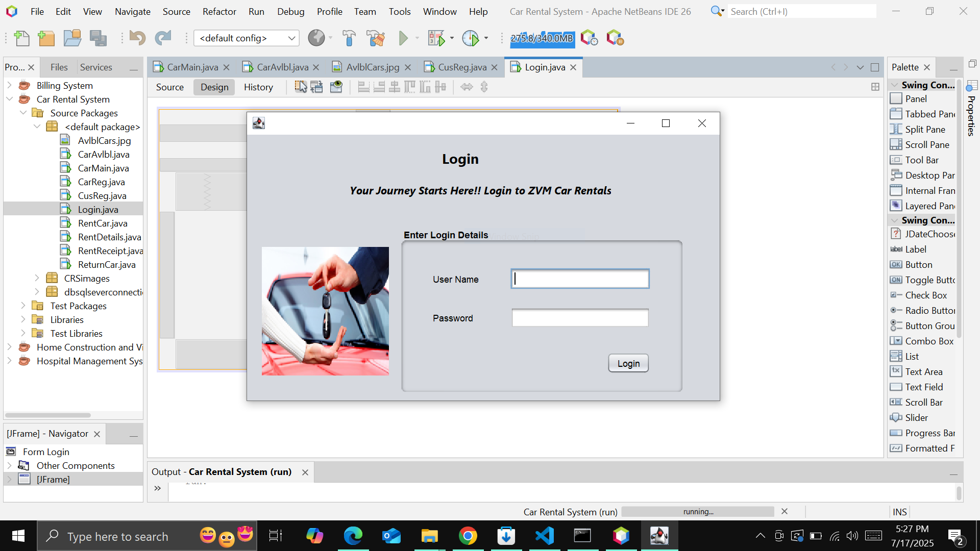Screen dimensions: 980x551
Task: Click the Clean and Build Project icon
Action: point(376,38)
